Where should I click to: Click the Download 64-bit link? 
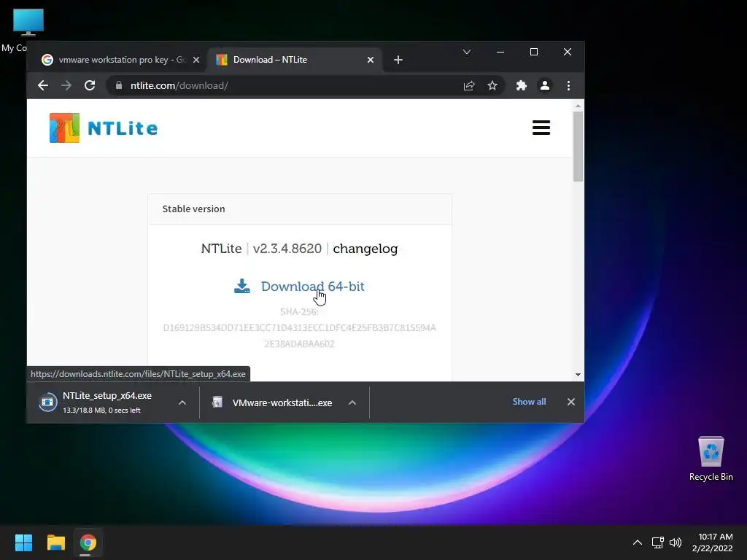click(x=312, y=286)
